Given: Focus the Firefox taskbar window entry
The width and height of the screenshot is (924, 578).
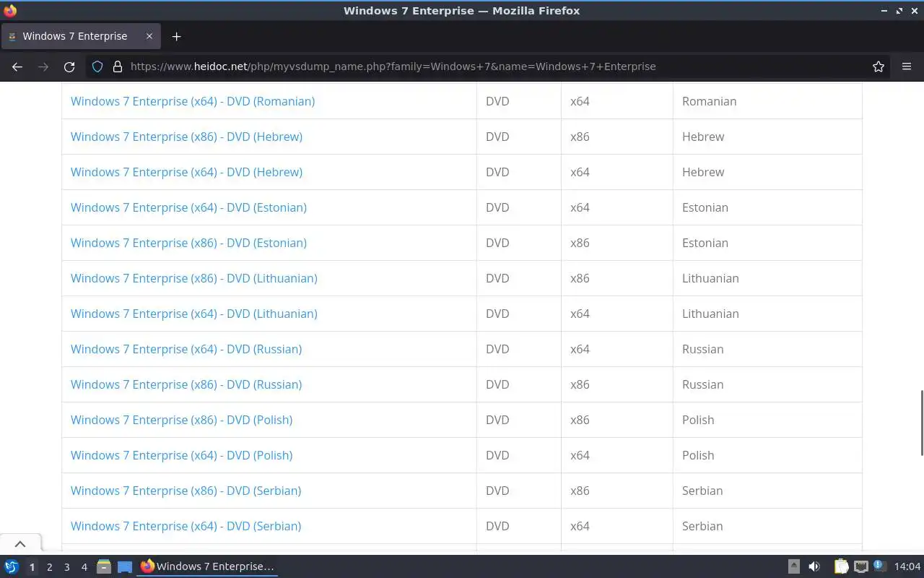Looking at the screenshot, I should (207, 566).
